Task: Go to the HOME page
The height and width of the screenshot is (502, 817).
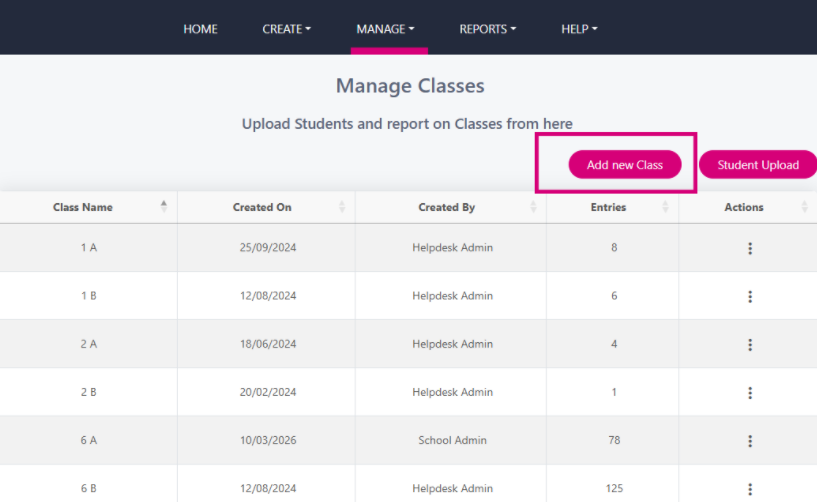Action: pyautogui.click(x=200, y=29)
